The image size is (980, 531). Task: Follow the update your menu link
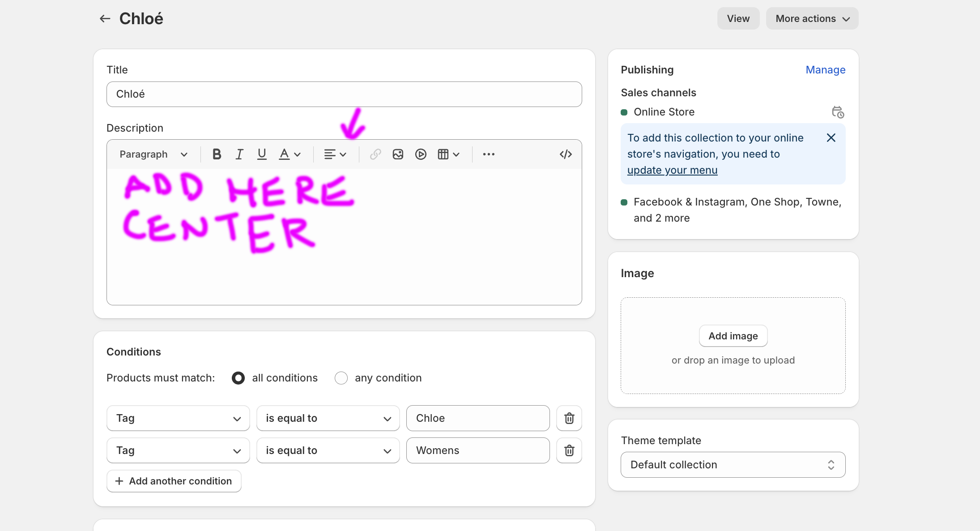point(672,170)
